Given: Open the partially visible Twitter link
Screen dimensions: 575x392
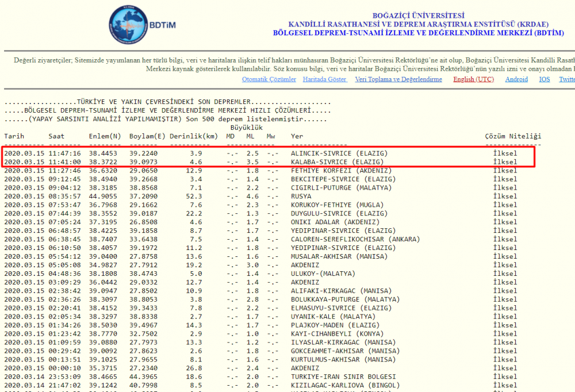Looking at the screenshot, I should coord(566,79).
